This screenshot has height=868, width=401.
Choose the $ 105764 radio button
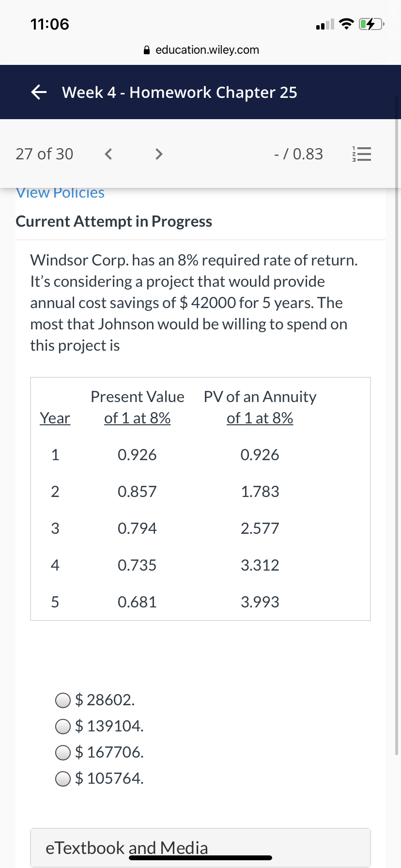pyautogui.click(x=63, y=778)
